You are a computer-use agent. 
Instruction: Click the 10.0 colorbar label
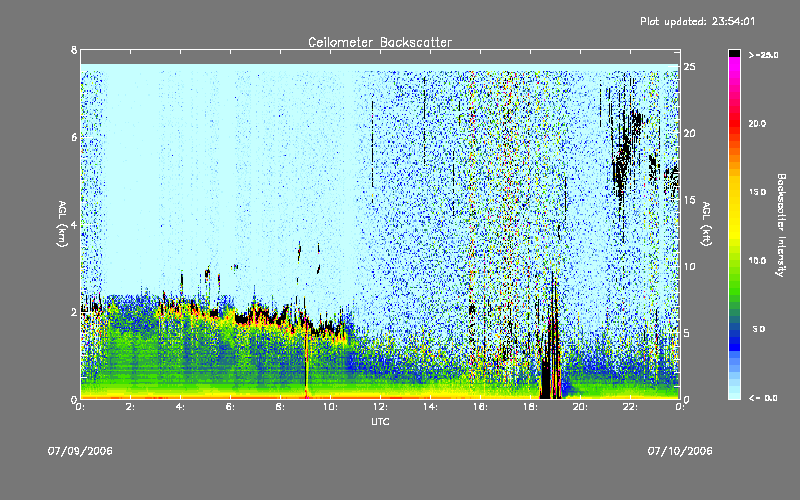pyautogui.click(x=757, y=261)
